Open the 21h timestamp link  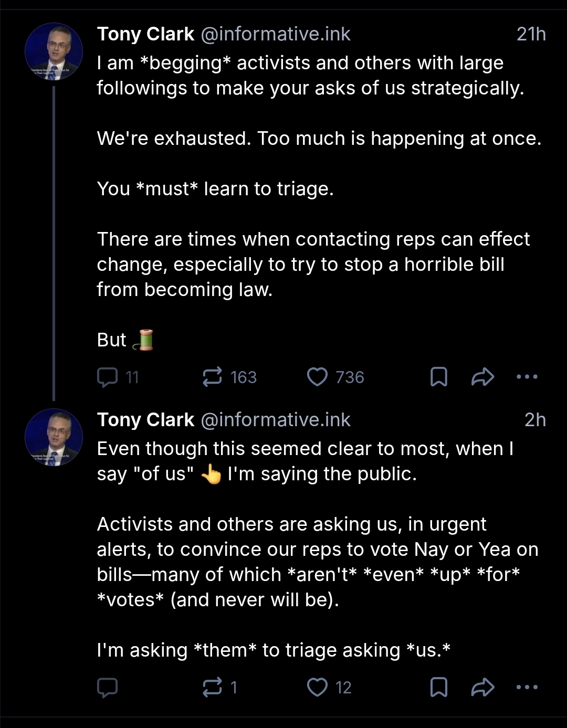(x=531, y=34)
